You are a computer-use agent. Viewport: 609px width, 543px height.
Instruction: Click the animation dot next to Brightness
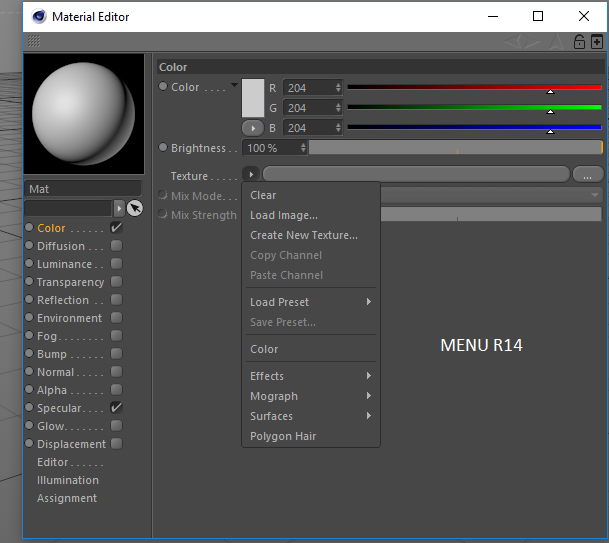163,147
